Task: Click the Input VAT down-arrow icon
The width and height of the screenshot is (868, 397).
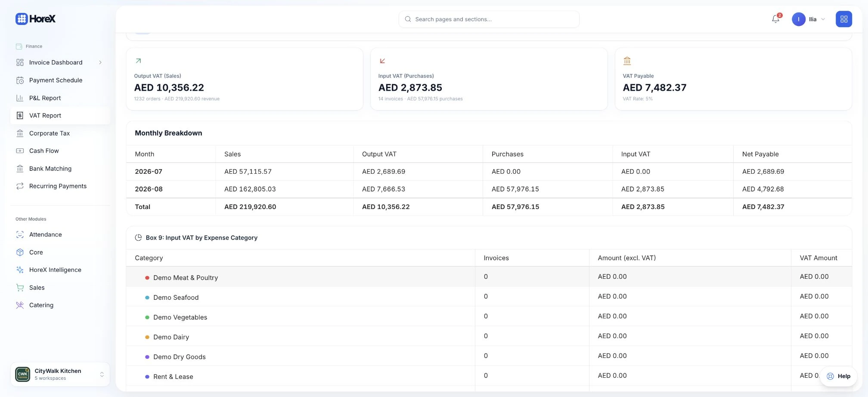Action: 382,61
